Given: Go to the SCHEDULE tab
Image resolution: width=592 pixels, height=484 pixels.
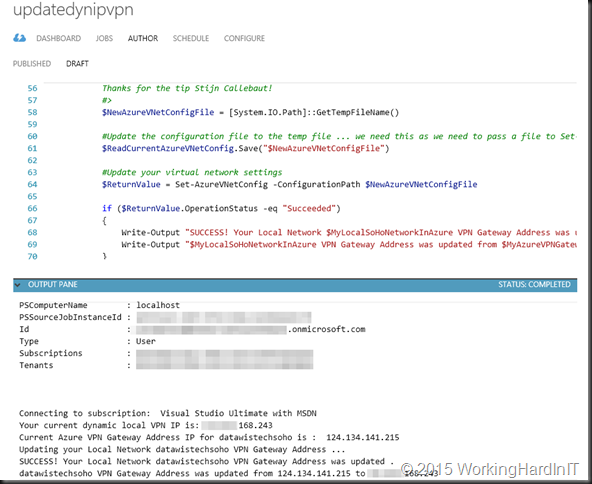Looking at the screenshot, I should pos(191,39).
